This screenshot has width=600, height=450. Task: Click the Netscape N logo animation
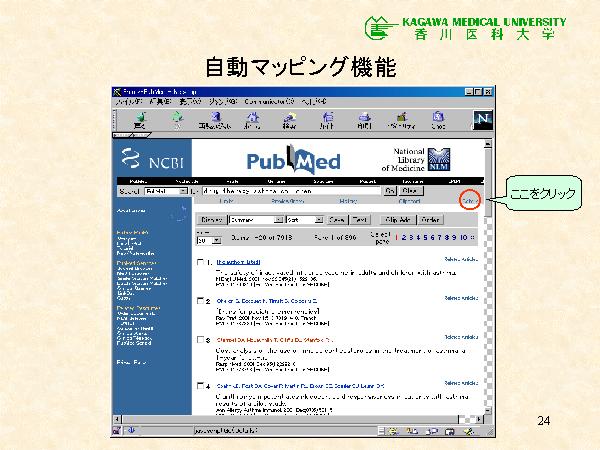483,120
